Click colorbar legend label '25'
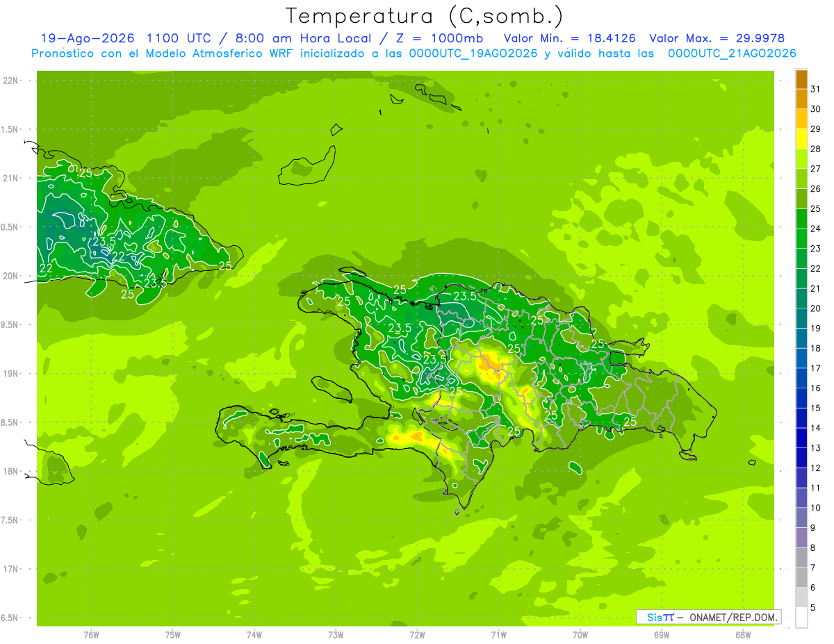The width and height of the screenshot is (834, 644). click(x=815, y=209)
